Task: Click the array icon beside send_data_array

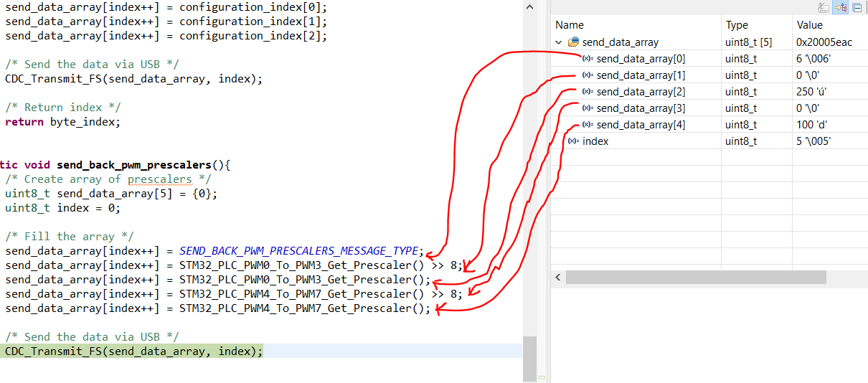Action: click(x=573, y=42)
